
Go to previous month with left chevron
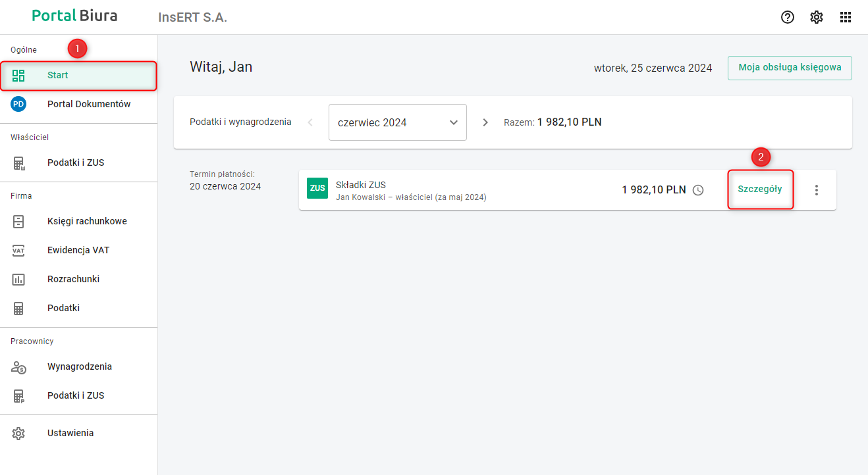point(310,122)
